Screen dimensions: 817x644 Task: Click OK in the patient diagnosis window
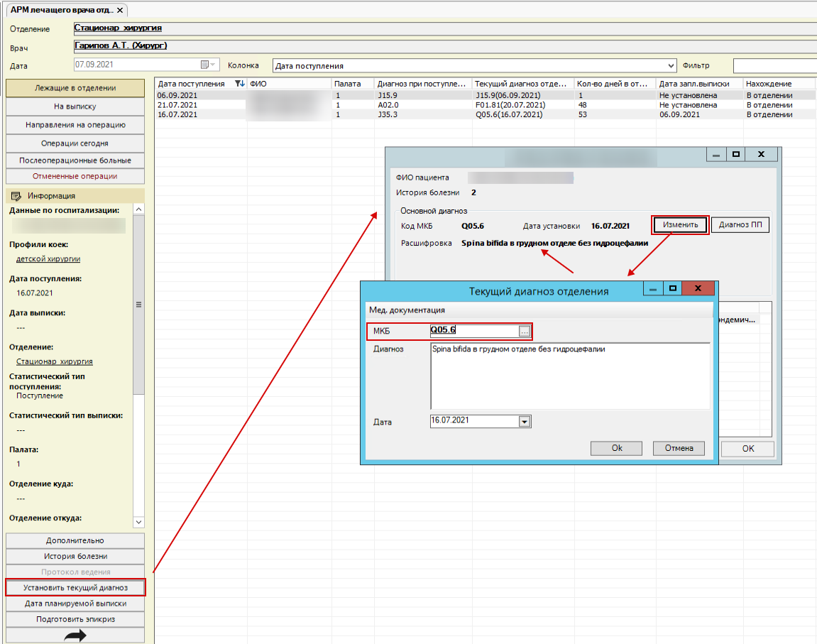[747, 449]
